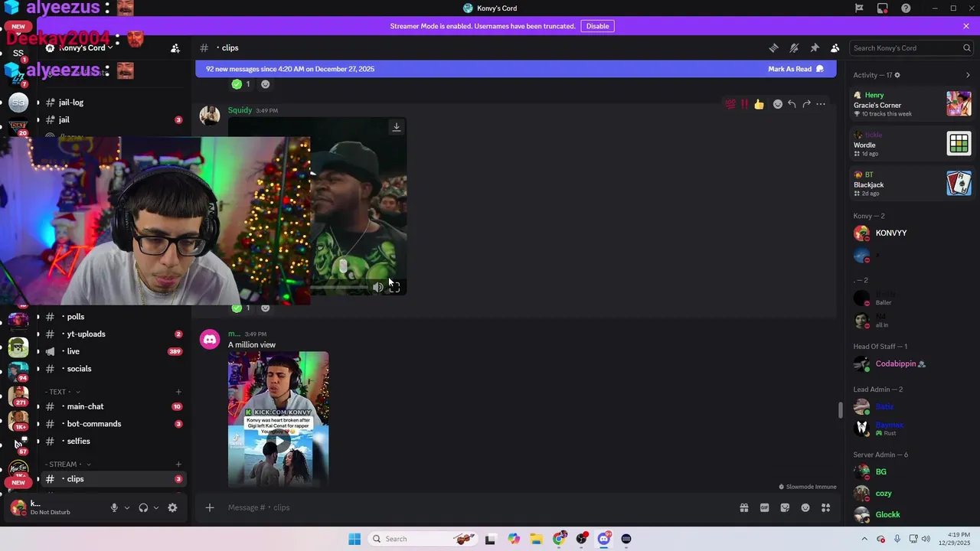Enter fullscreen on the video
Image resolution: width=980 pixels, height=551 pixels.
coord(394,287)
